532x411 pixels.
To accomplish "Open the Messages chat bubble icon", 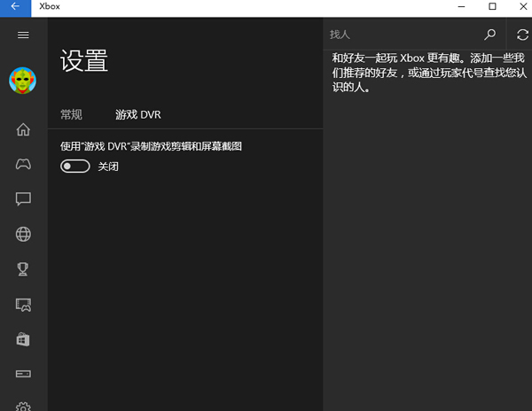I will pos(24,199).
